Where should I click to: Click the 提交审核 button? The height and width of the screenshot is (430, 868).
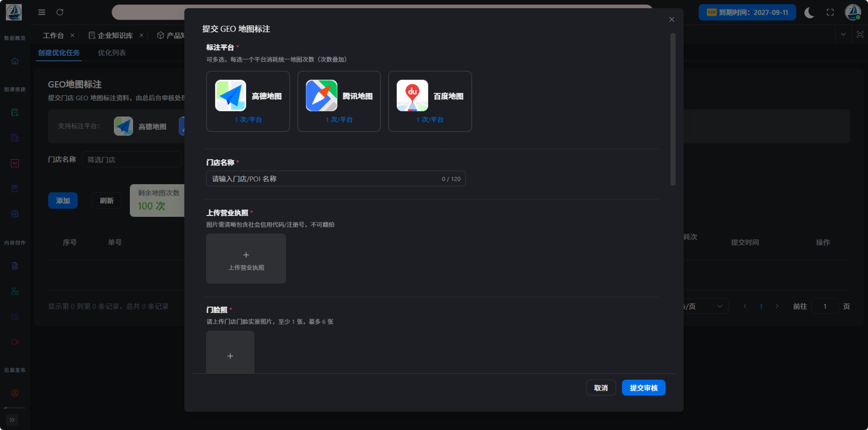[x=643, y=388]
